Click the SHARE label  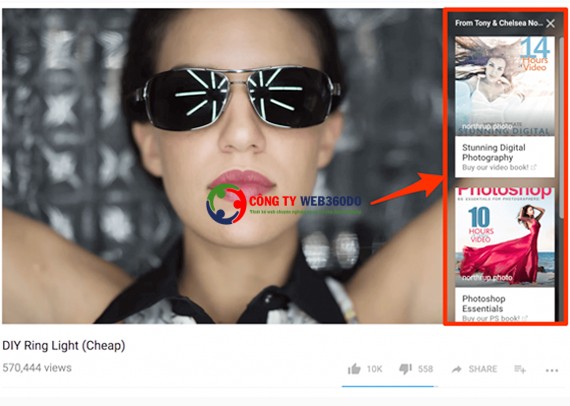tap(483, 369)
